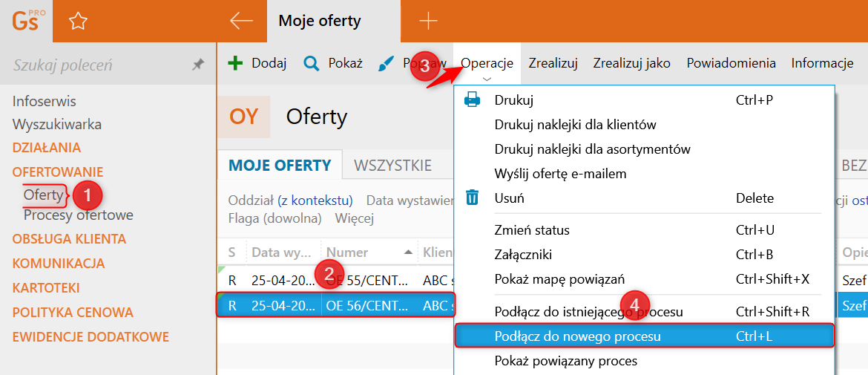Click the printer icon beside Drukuj
The width and height of the screenshot is (868, 375).
[x=472, y=100]
